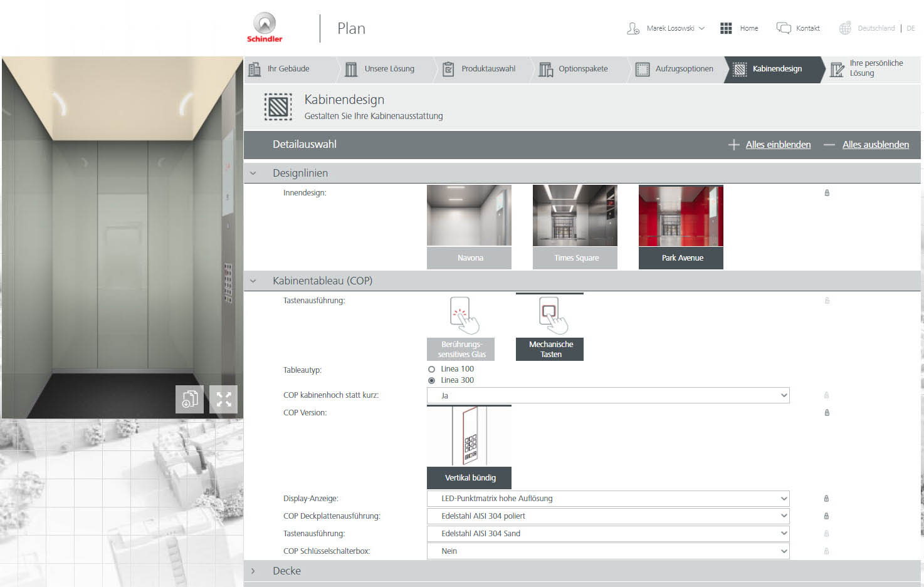Click the Schindler logo

[265, 28]
